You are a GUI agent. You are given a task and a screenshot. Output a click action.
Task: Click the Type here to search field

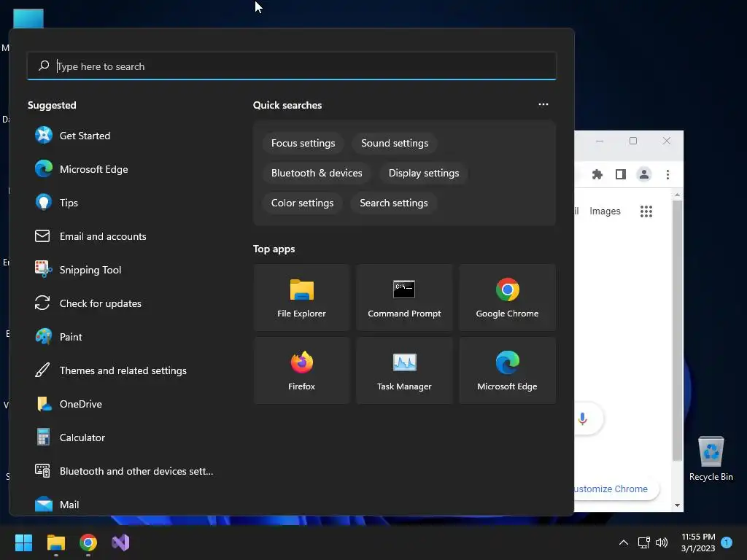(292, 66)
